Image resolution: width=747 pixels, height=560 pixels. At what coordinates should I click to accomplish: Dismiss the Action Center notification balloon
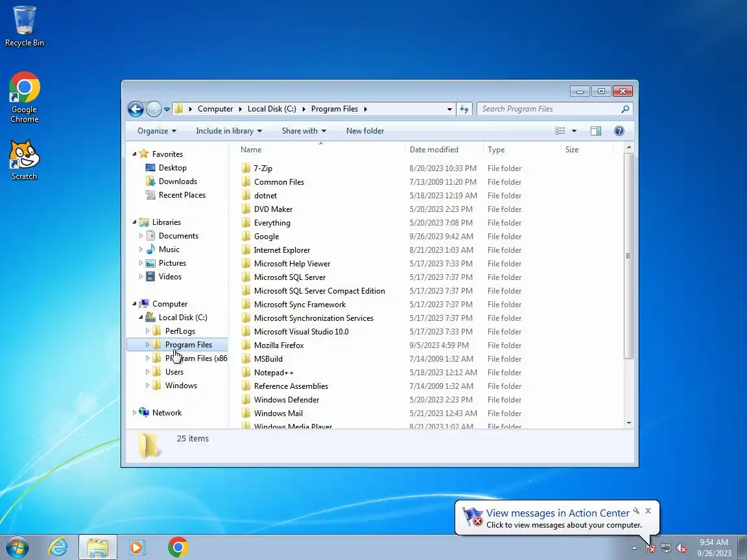pos(648,511)
